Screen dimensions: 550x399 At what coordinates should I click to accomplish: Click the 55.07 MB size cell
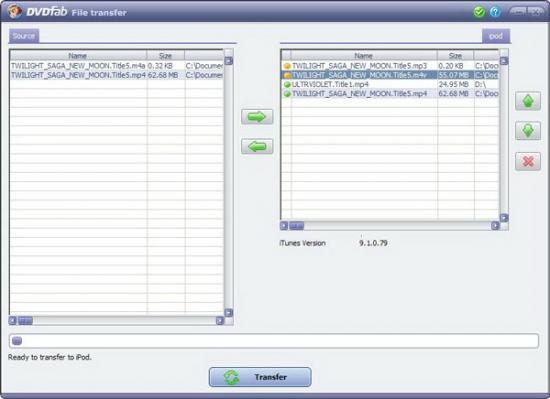[x=454, y=75]
